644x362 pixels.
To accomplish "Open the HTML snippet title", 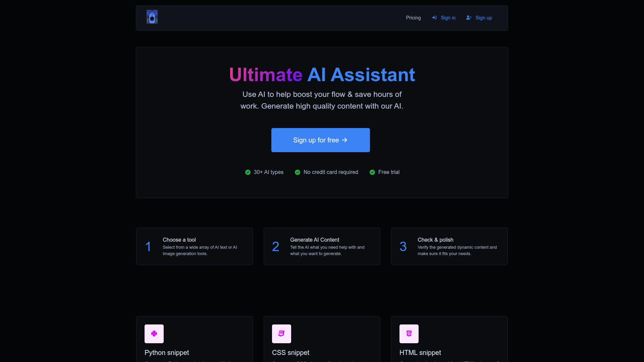I will tap(420, 353).
